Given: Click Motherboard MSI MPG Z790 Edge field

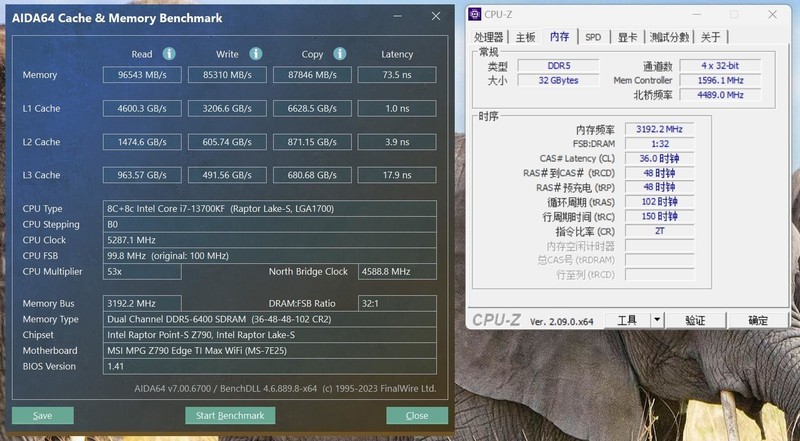Looking at the screenshot, I should (269, 351).
